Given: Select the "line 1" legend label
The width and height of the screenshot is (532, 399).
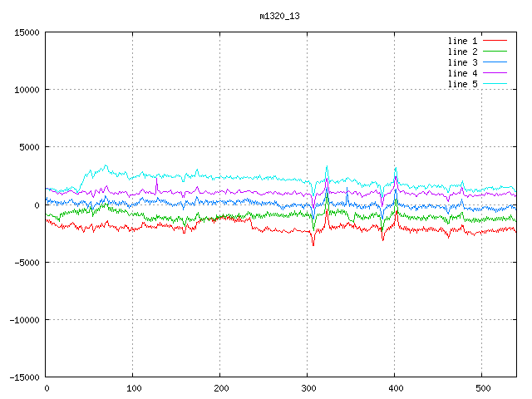Looking at the screenshot, I should point(463,41).
